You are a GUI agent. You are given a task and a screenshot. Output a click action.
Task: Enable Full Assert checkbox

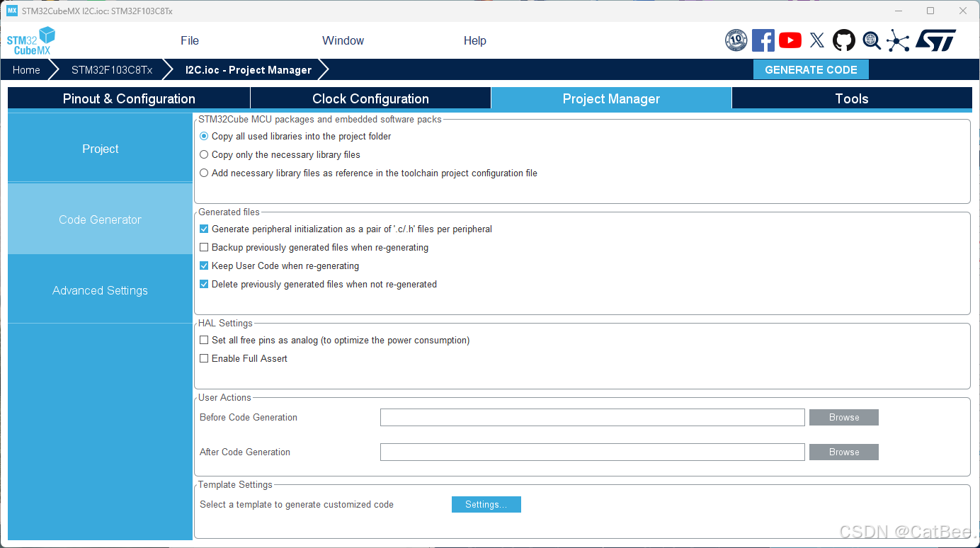pos(204,358)
